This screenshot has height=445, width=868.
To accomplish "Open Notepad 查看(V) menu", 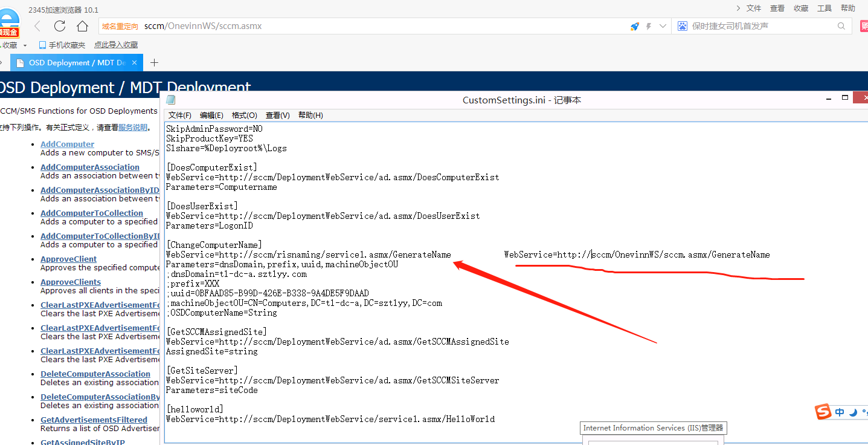I will pos(278,115).
